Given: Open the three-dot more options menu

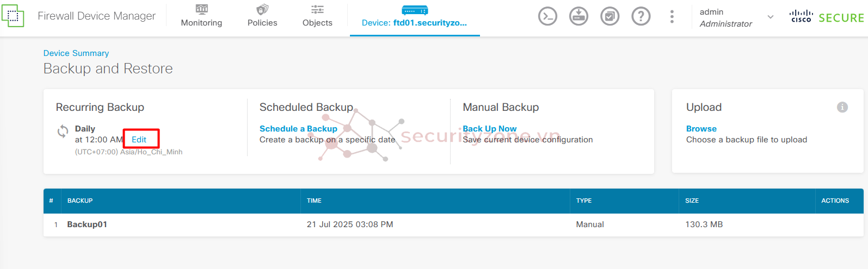Looking at the screenshot, I should pyautogui.click(x=672, y=17).
